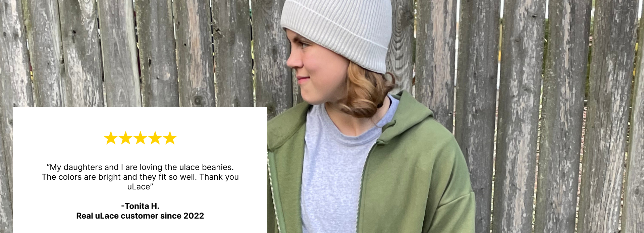
Task: Click the word "uLace" ending the quote
Action: 140,187
